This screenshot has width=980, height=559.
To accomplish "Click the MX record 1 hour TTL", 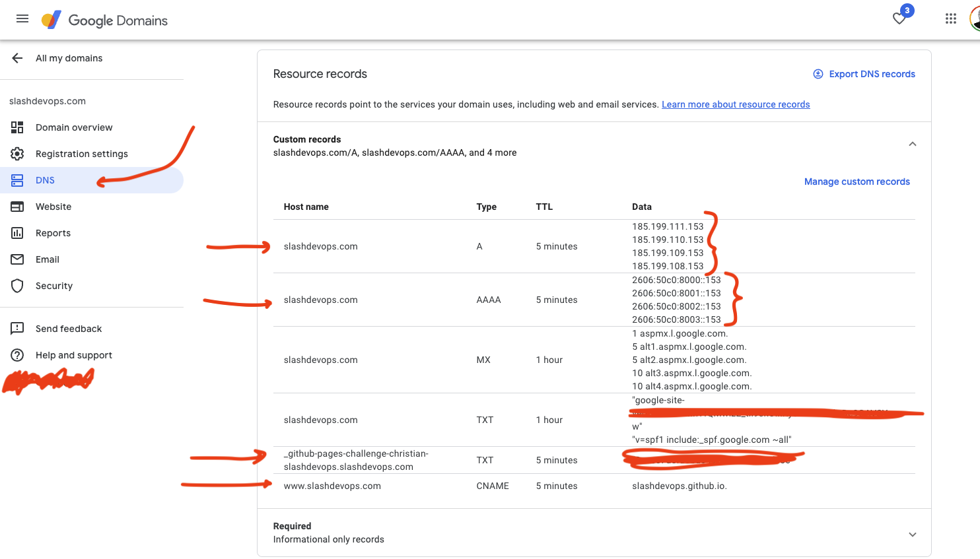I will 549,360.
